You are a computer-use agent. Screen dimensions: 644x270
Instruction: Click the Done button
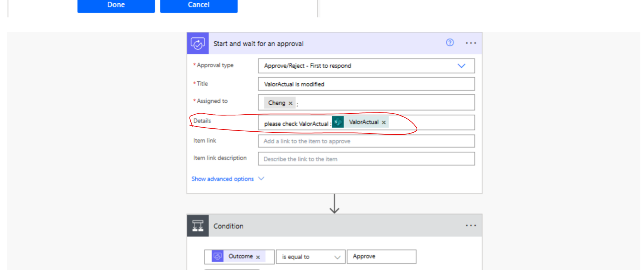pos(116,5)
